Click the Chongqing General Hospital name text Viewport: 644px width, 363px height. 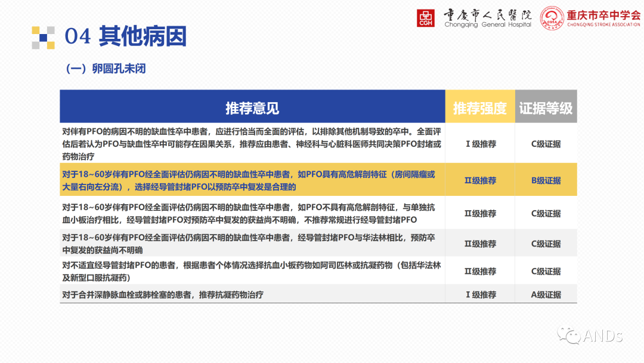click(x=488, y=19)
